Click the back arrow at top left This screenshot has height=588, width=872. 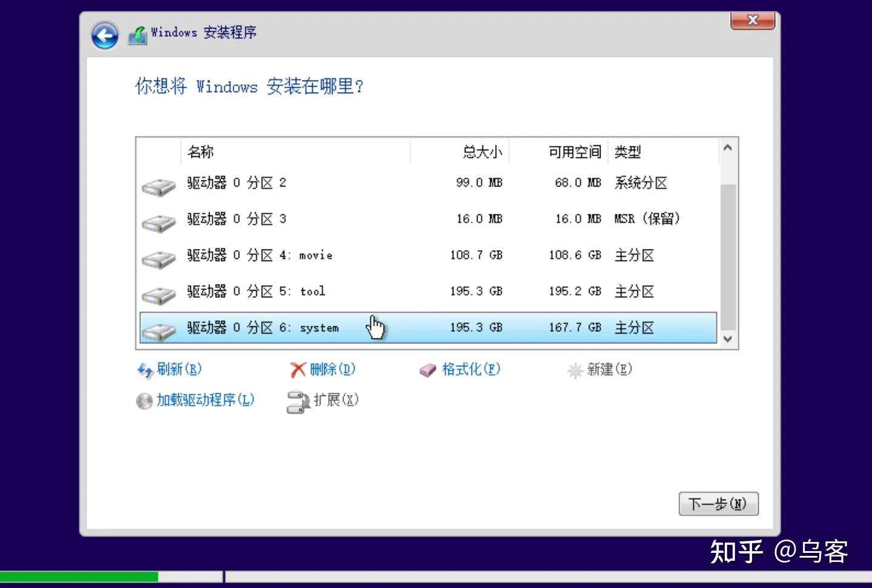104,35
